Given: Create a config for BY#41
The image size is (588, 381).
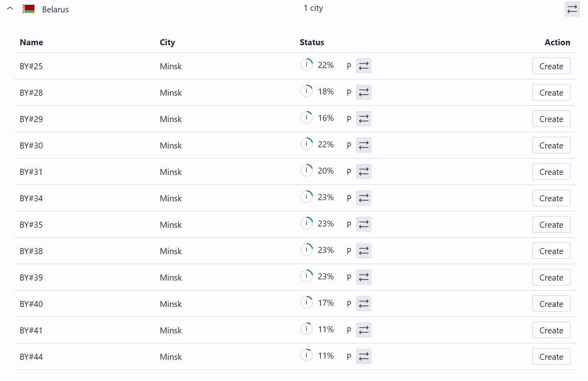Looking at the screenshot, I should 551,330.
